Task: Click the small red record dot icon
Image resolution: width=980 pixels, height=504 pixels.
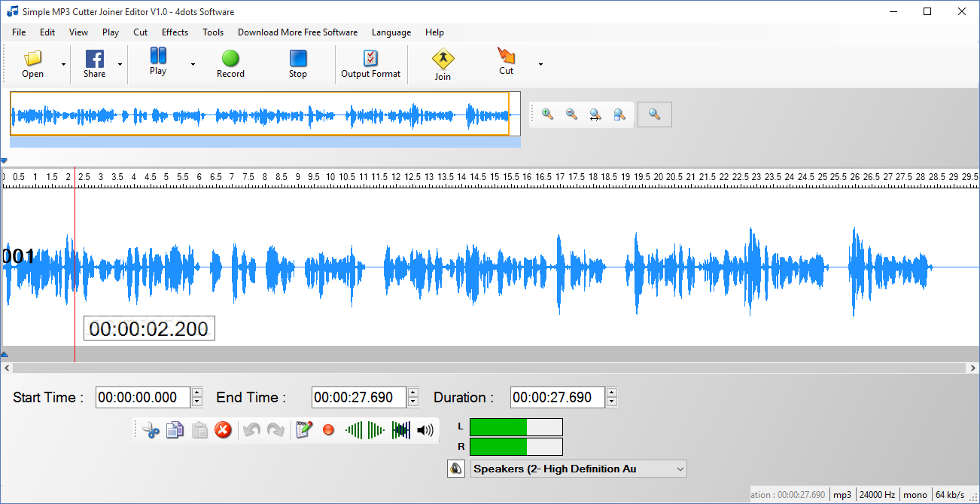Action: click(328, 430)
